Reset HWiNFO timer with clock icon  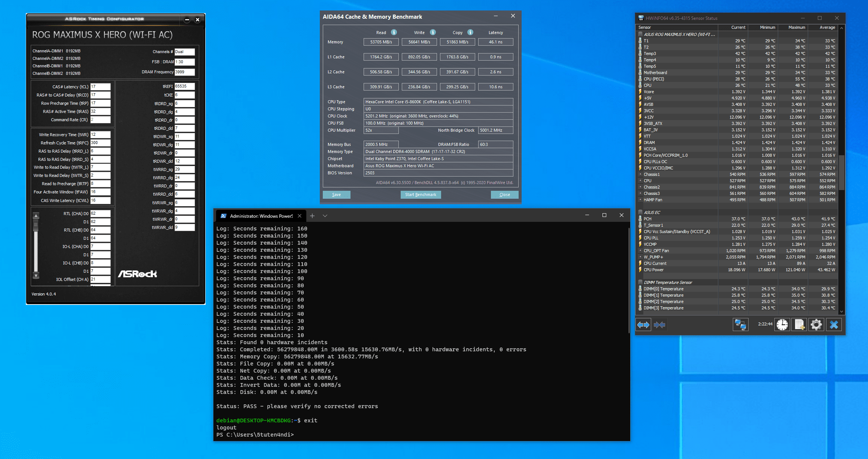click(782, 324)
